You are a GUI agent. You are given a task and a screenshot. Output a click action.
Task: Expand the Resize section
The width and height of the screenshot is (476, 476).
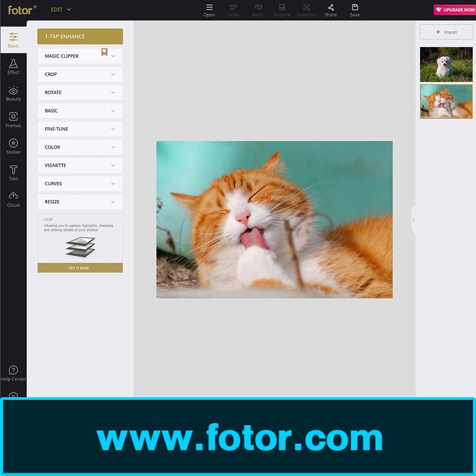(80, 202)
